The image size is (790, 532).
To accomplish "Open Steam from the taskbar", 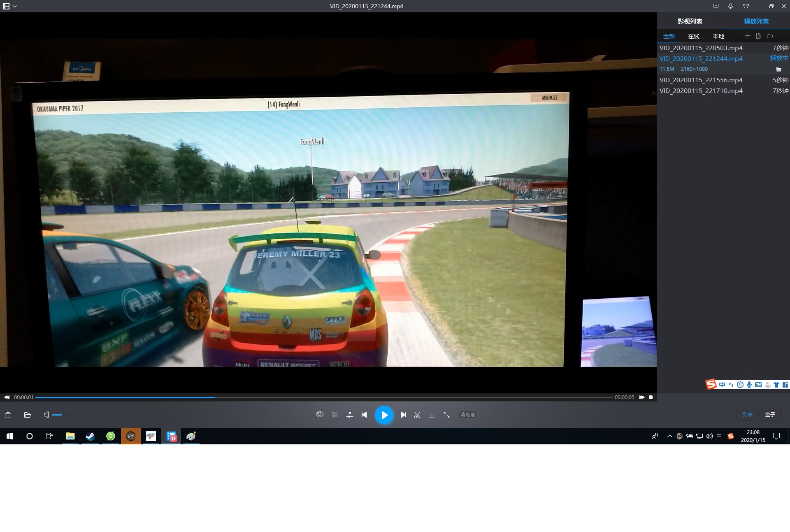I will [x=90, y=436].
